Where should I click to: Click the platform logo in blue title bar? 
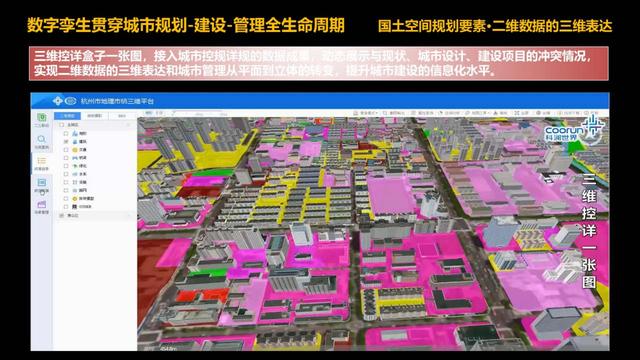click(64, 100)
